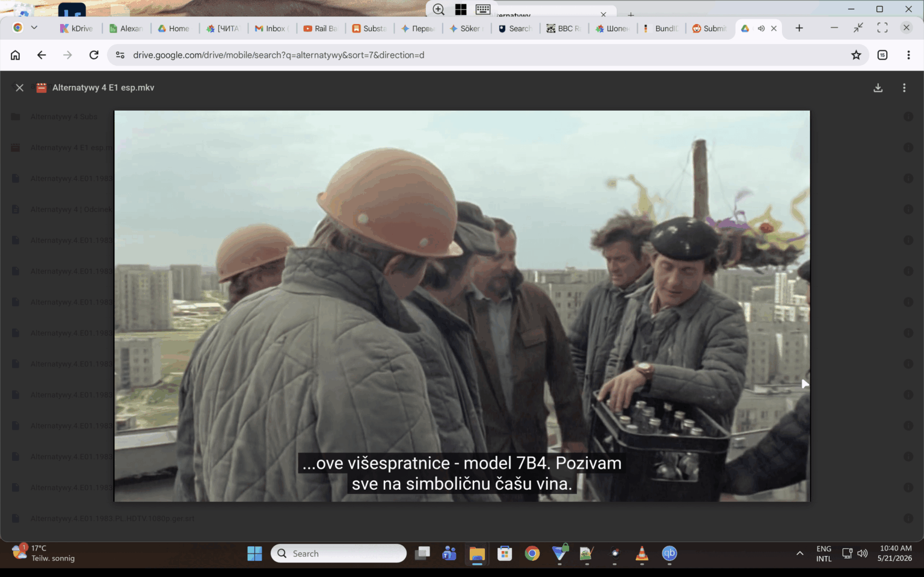Open the Bundl tab
Viewport: 924px width, 577px height.
click(x=661, y=28)
